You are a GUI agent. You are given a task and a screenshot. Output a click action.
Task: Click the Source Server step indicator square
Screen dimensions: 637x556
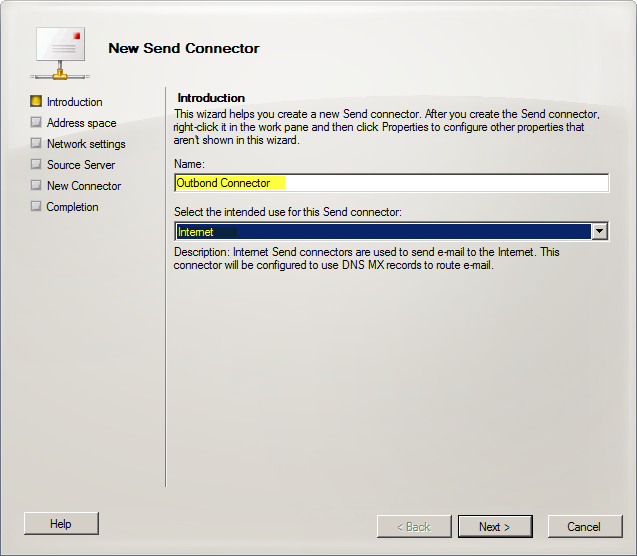pos(36,164)
